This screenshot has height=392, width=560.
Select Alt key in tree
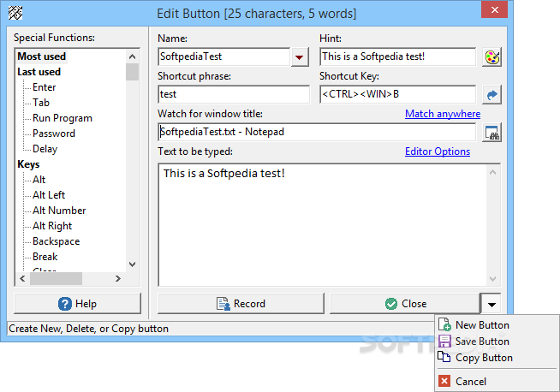coord(39,180)
